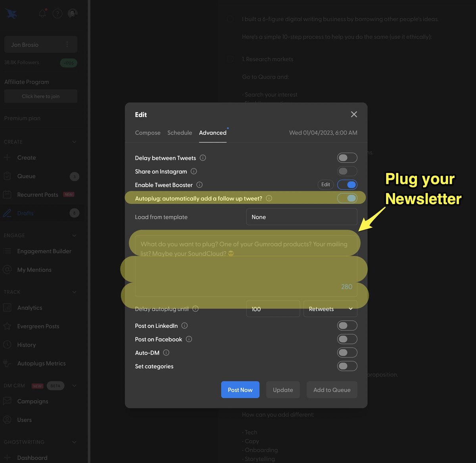The height and width of the screenshot is (463, 476).
Task: Enable Post on Facebook switch
Action: pyautogui.click(x=347, y=339)
